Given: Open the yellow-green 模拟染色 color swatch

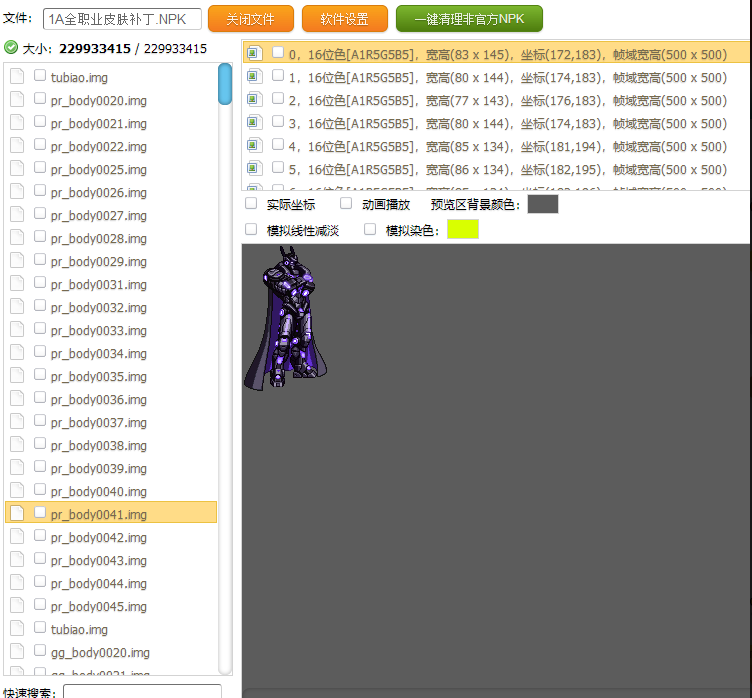Looking at the screenshot, I should point(462,230).
